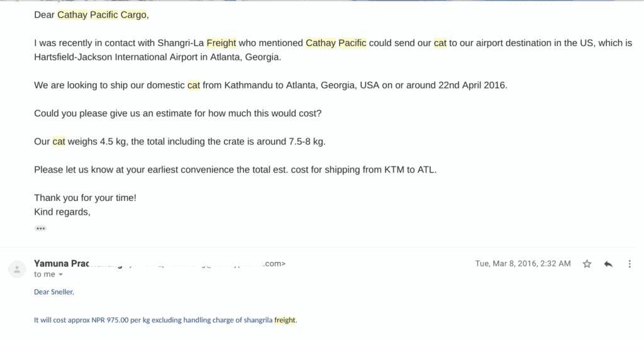644x340 pixels.
Task: Click highlighted "Freight" after Shangri-La
Action: click(x=221, y=43)
